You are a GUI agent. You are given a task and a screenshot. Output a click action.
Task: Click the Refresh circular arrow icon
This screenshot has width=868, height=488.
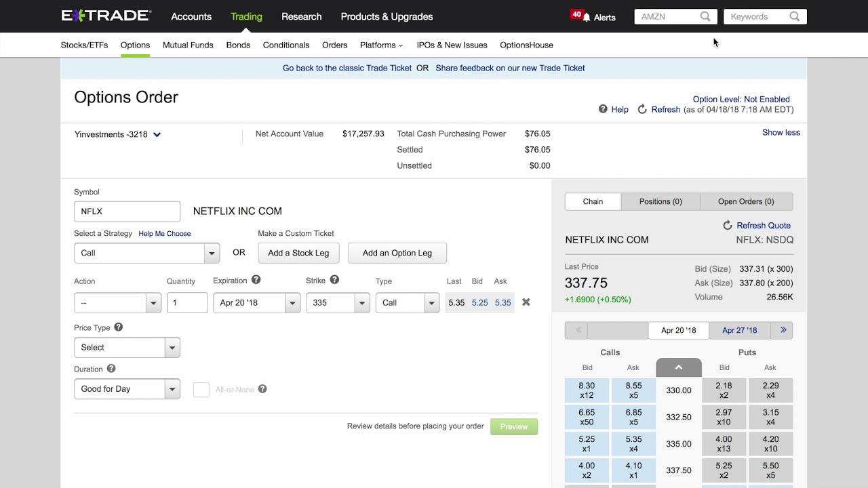pyautogui.click(x=642, y=109)
